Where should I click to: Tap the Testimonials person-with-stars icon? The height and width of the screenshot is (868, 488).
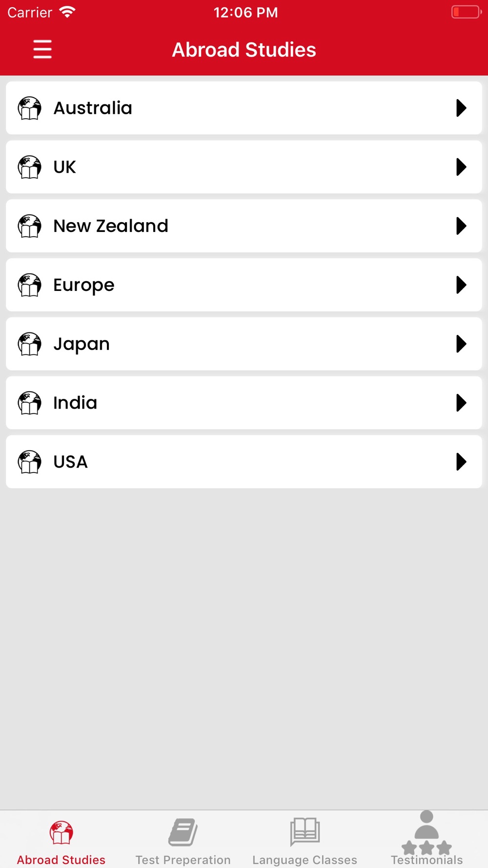(x=427, y=832)
